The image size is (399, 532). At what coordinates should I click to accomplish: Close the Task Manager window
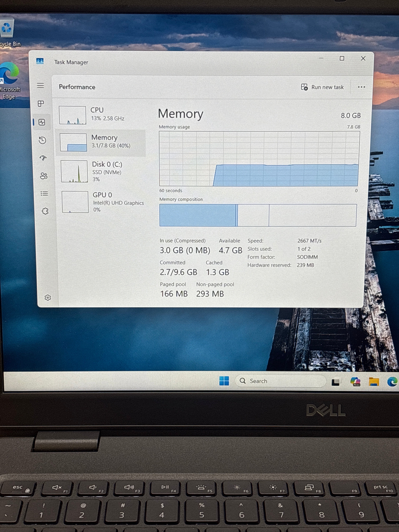[363, 58]
